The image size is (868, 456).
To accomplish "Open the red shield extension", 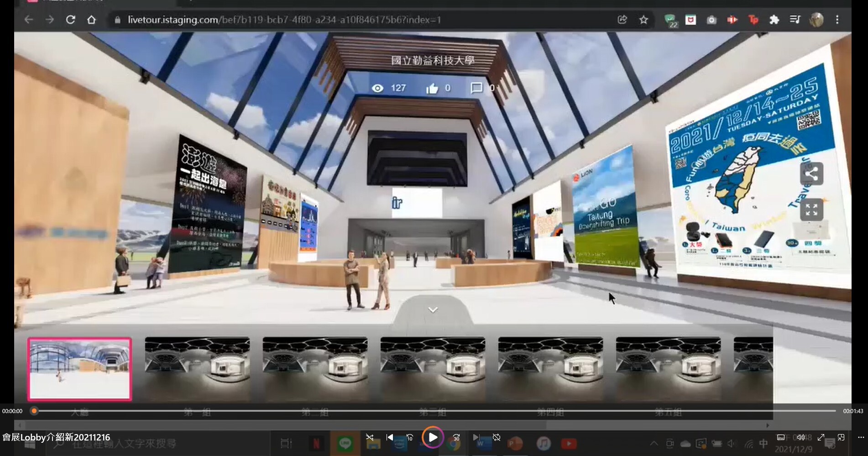I will 691,20.
